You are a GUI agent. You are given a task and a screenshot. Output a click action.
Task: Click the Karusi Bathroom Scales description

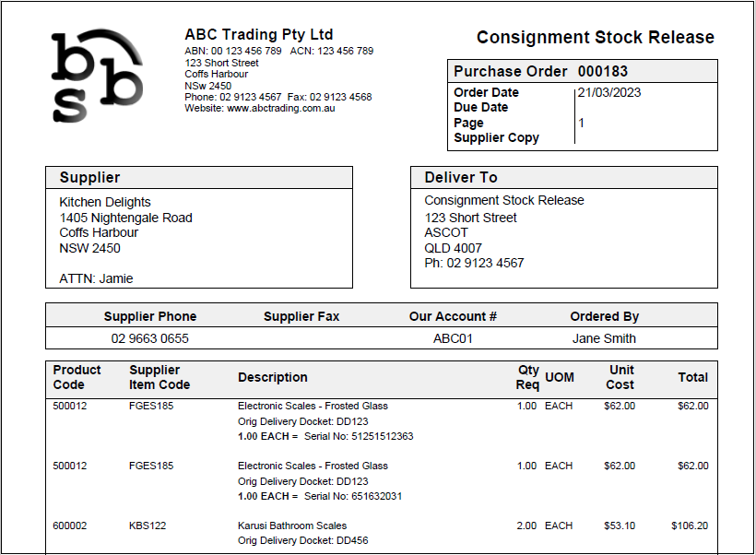click(x=293, y=525)
